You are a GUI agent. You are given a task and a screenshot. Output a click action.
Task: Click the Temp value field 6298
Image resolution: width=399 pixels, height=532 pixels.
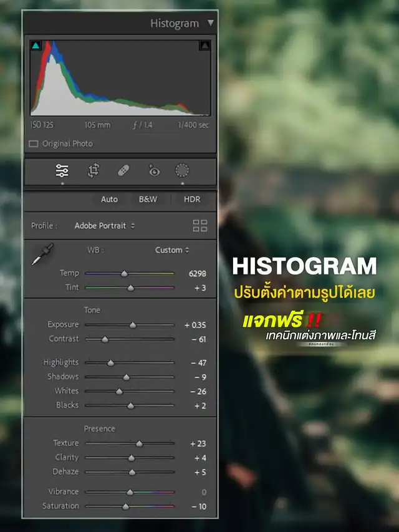[197, 274]
